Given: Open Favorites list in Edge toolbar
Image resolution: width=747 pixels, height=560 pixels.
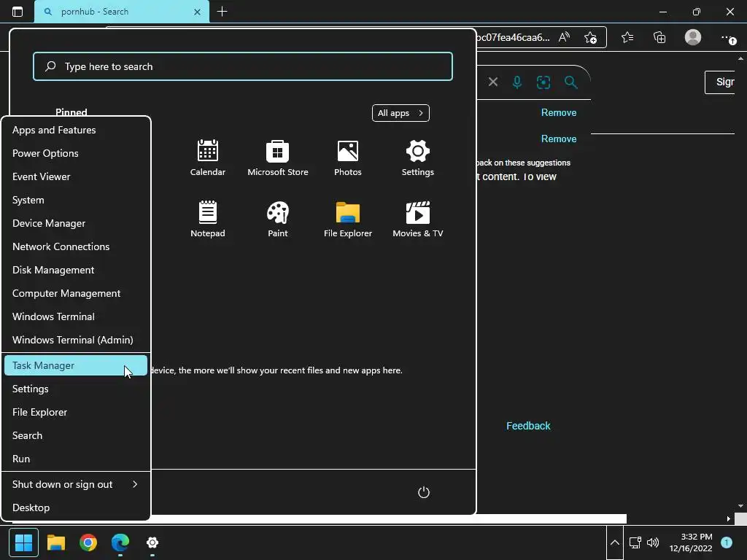Looking at the screenshot, I should coord(627,37).
